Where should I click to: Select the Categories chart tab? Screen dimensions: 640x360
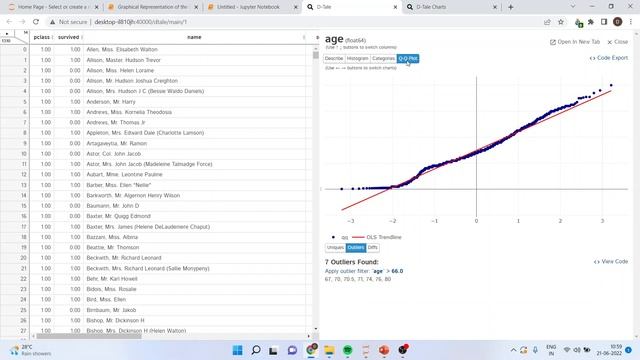[x=383, y=59]
